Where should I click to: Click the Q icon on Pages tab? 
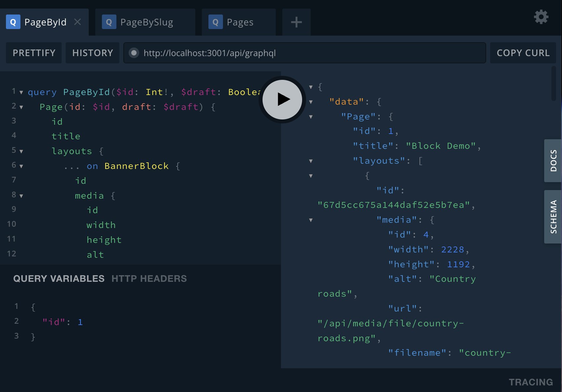click(215, 22)
